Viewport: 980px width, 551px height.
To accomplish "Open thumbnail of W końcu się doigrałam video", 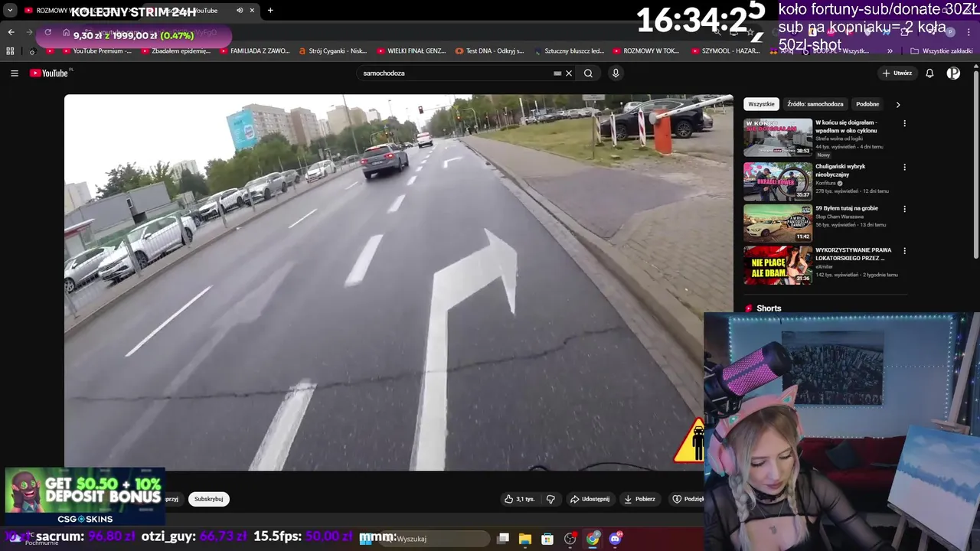I will [778, 137].
